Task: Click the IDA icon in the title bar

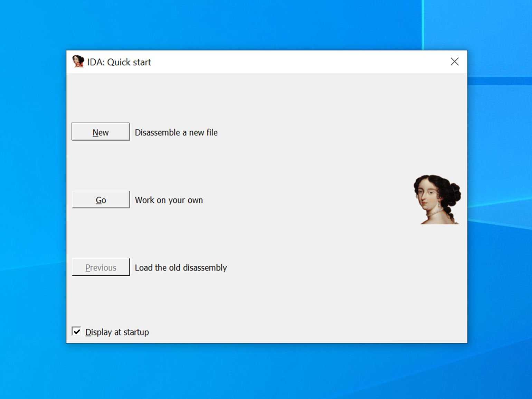Action: [x=78, y=61]
